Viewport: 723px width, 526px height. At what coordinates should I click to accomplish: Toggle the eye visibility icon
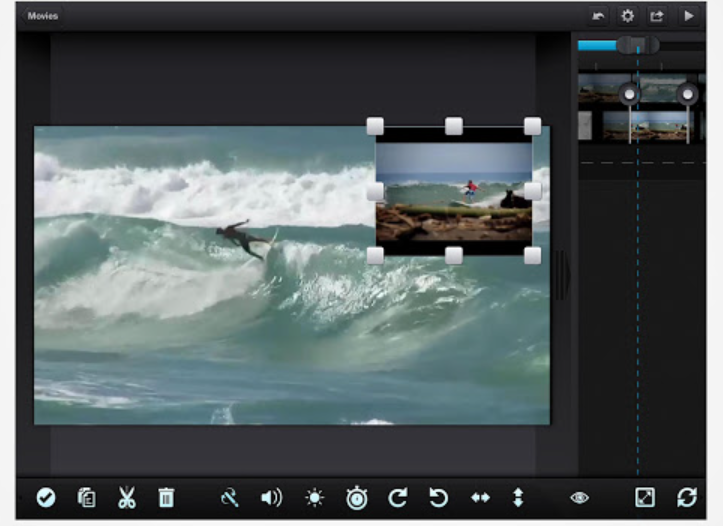coord(580,498)
